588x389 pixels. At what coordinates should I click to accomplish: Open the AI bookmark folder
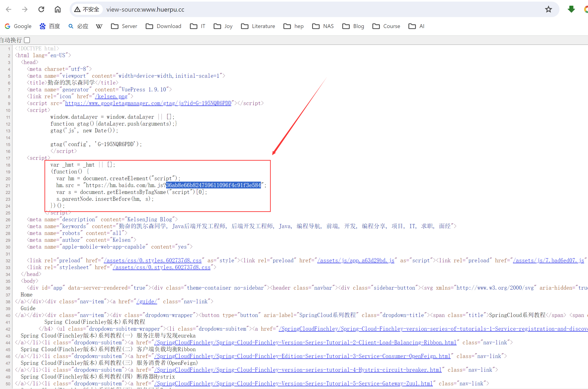pyautogui.click(x=416, y=26)
